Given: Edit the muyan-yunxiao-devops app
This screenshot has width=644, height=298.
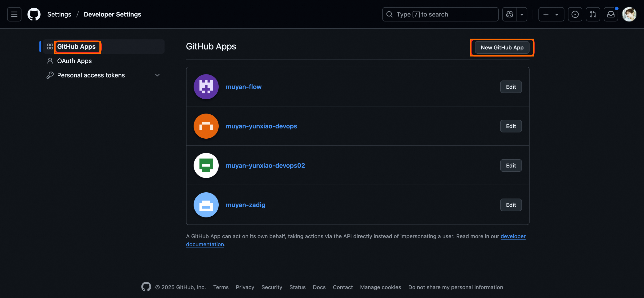Looking at the screenshot, I should pyautogui.click(x=511, y=126).
